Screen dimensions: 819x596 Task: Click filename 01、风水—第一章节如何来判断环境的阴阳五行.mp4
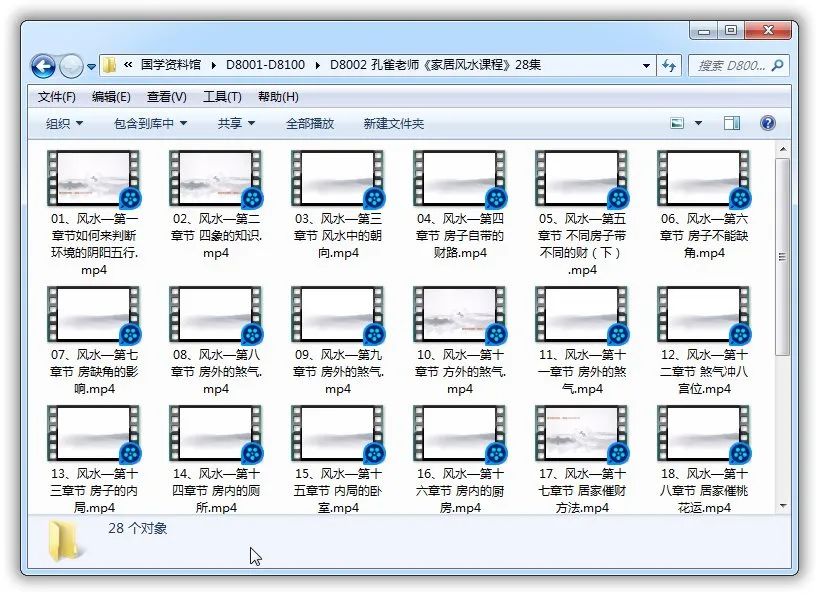point(94,244)
